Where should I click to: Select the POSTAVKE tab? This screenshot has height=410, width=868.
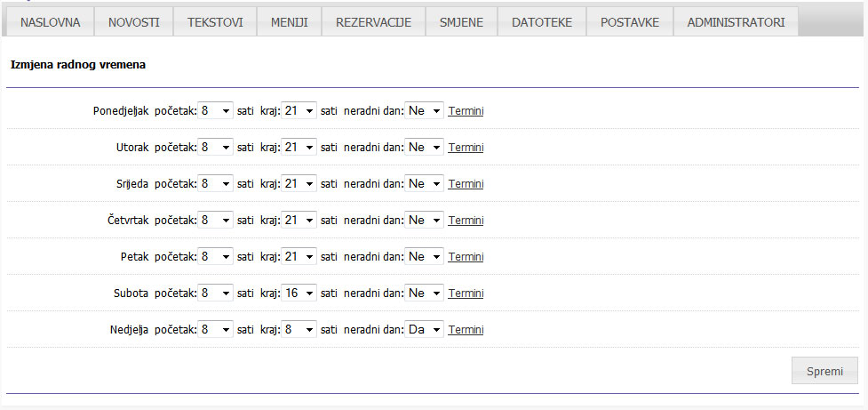tap(629, 22)
